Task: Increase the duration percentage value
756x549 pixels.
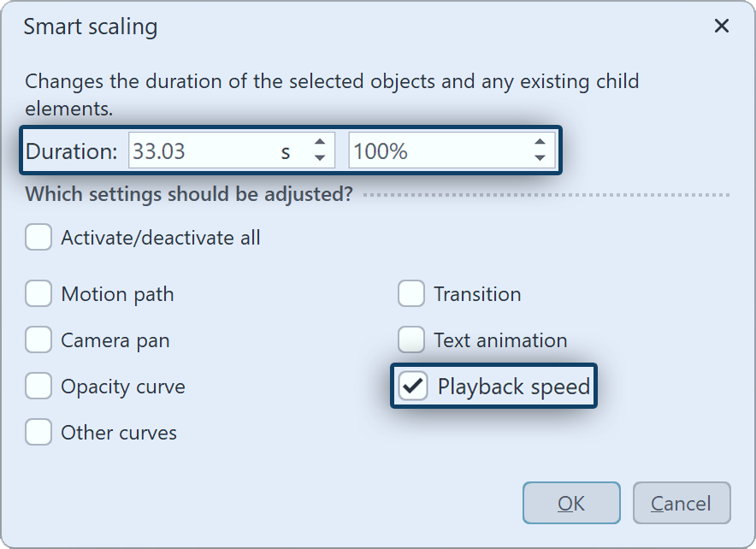Action: point(540,143)
